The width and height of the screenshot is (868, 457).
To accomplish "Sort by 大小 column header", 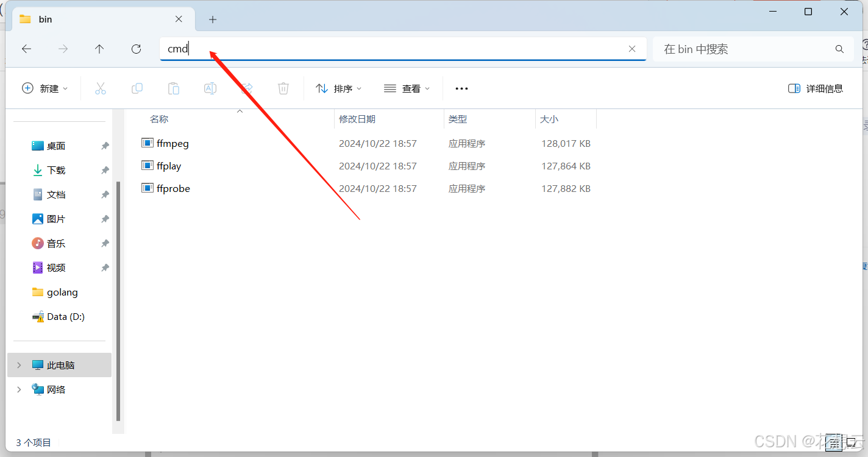I will 549,119.
